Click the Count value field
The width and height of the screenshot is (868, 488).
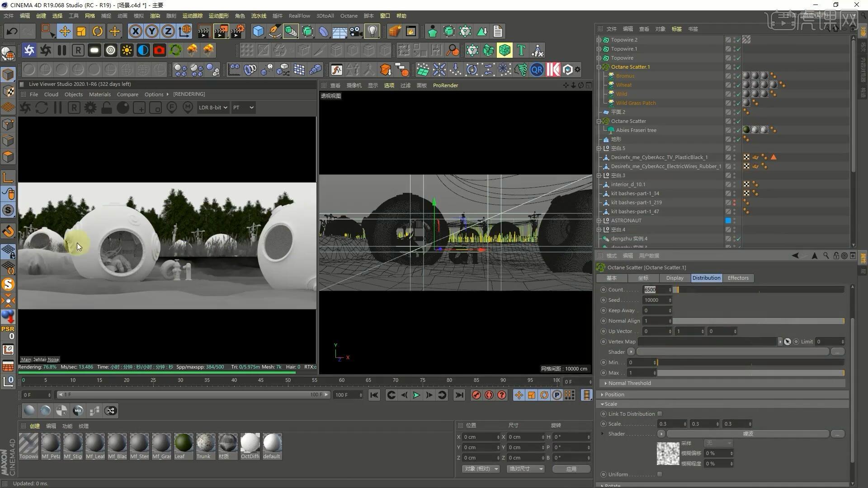(657, 290)
